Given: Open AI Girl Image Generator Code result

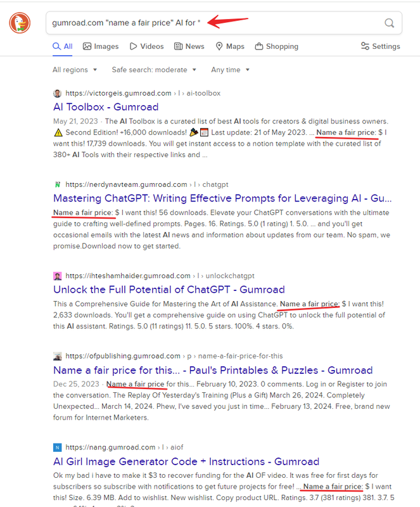Looking at the screenshot, I should tap(186, 461).
